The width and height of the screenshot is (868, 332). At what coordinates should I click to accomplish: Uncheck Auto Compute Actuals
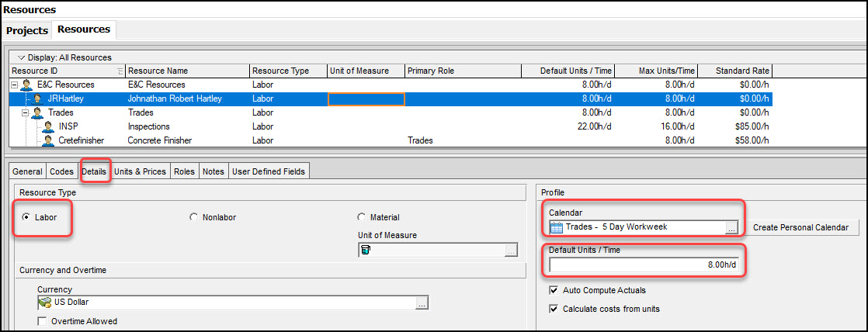[x=553, y=290]
